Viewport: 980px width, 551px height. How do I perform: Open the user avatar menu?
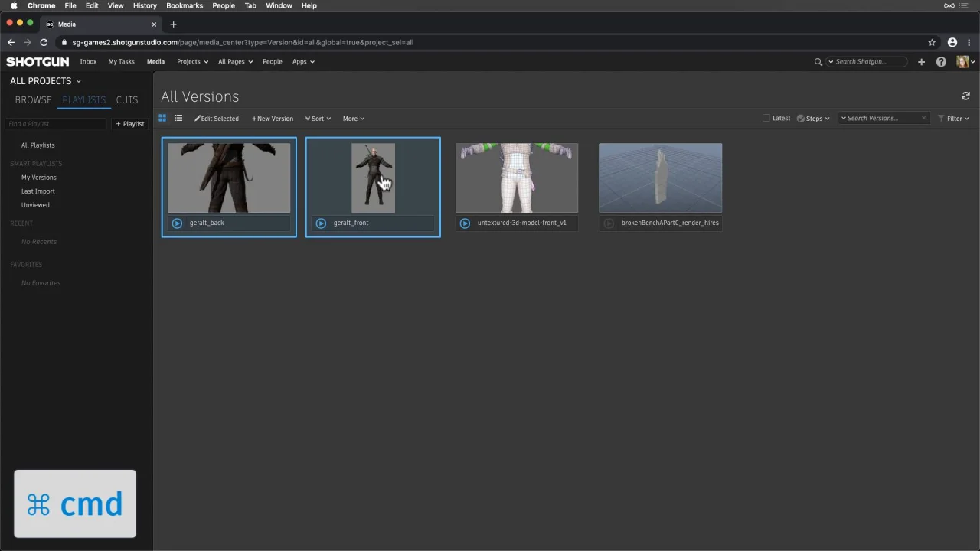tap(965, 62)
